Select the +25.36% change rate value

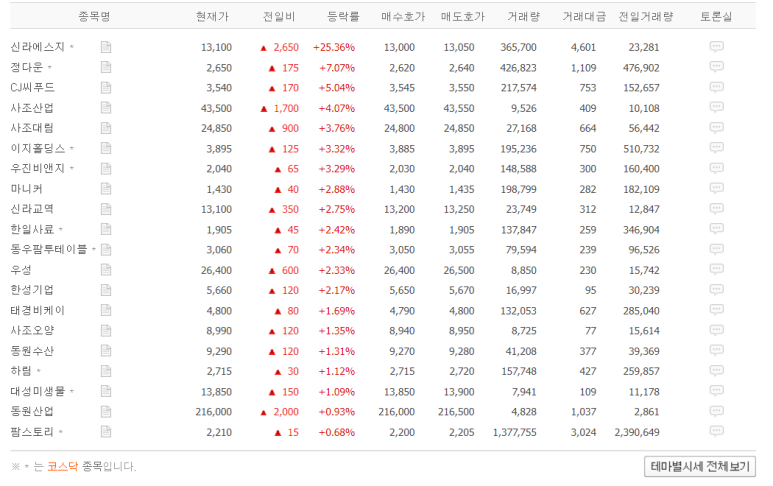coord(334,47)
